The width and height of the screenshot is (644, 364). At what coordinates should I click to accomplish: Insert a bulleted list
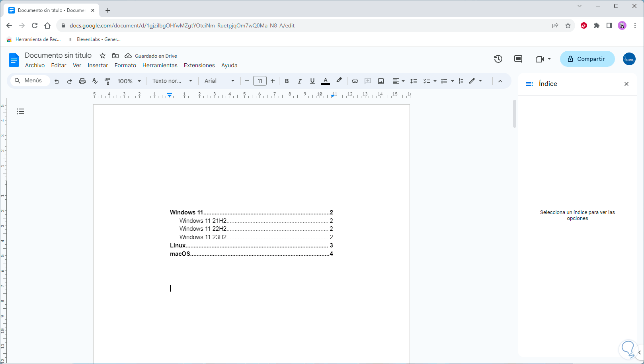444,81
